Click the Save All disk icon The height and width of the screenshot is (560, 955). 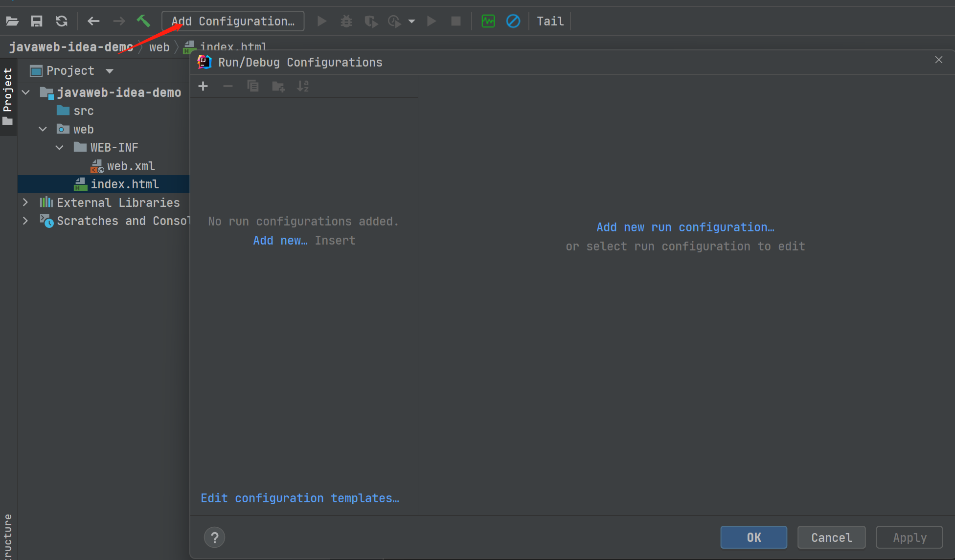pyautogui.click(x=37, y=21)
